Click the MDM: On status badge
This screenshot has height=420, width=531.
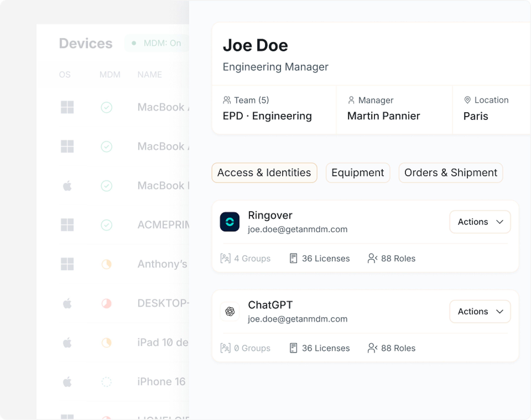pos(157,43)
